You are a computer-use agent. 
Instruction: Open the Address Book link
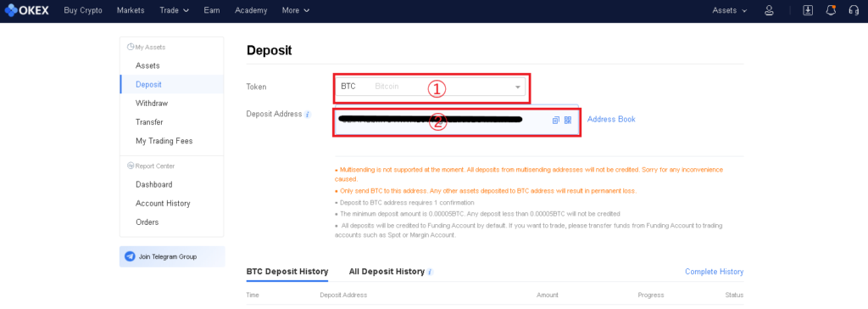(x=611, y=120)
